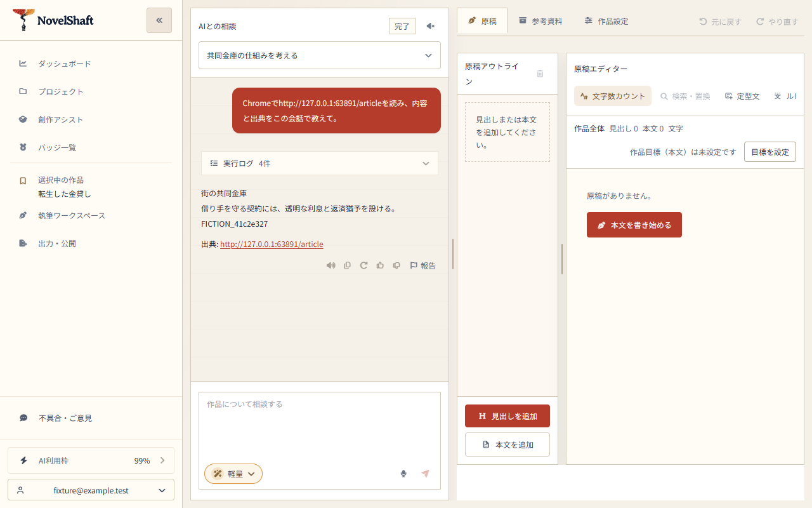Click the splitter handle between outline and editor
812x508 pixels.
coord(562,259)
